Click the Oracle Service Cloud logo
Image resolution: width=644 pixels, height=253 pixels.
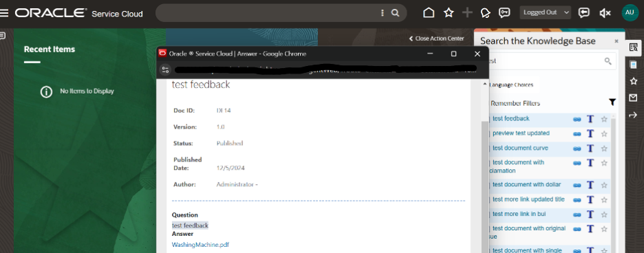(79, 13)
